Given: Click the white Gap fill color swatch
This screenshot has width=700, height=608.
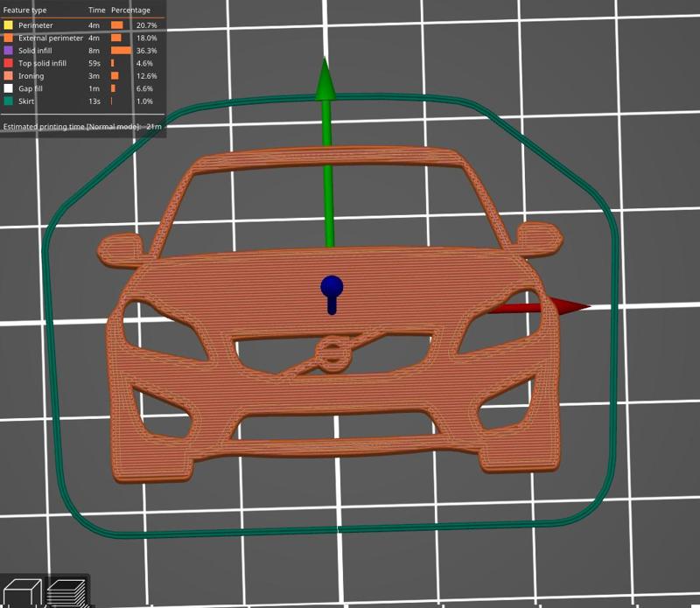Looking at the screenshot, I should 8,88.
